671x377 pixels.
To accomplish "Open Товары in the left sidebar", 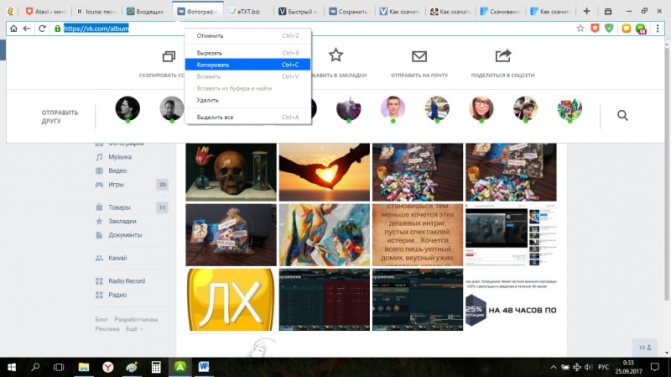I will (119, 208).
